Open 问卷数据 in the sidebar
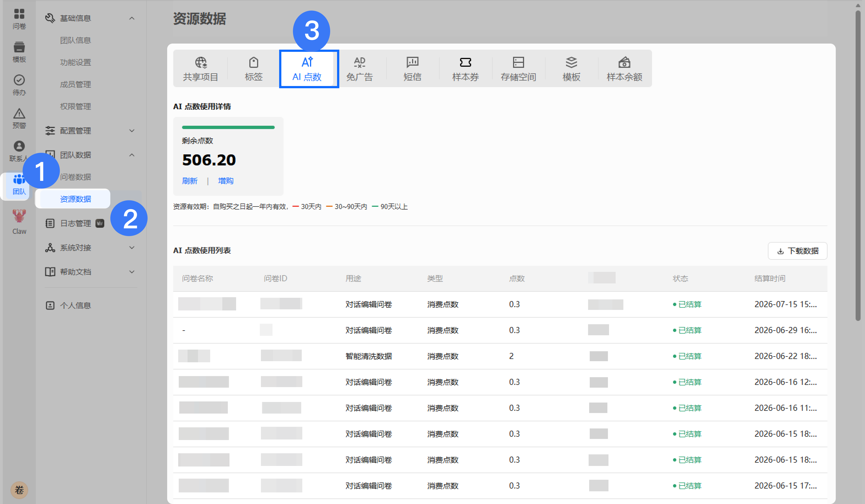Viewport: 865px width, 504px height. tap(76, 177)
